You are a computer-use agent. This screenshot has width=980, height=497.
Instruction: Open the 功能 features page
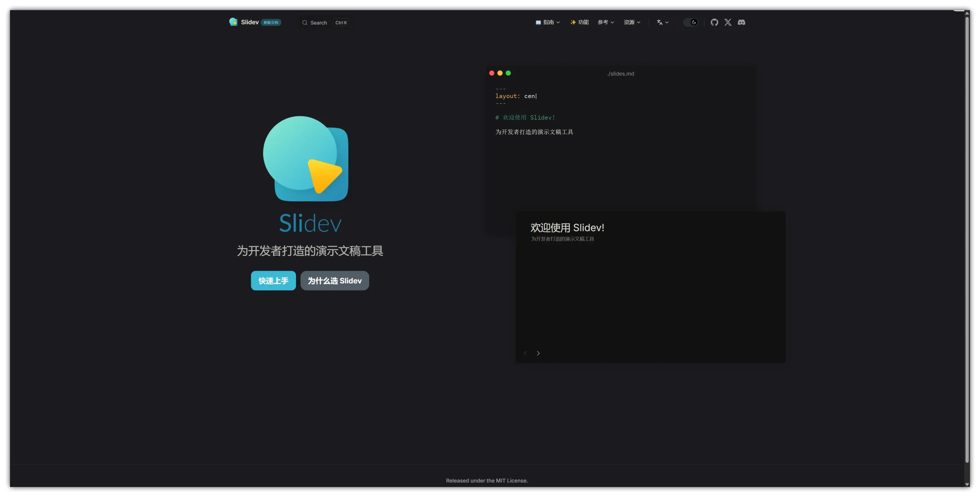580,22
